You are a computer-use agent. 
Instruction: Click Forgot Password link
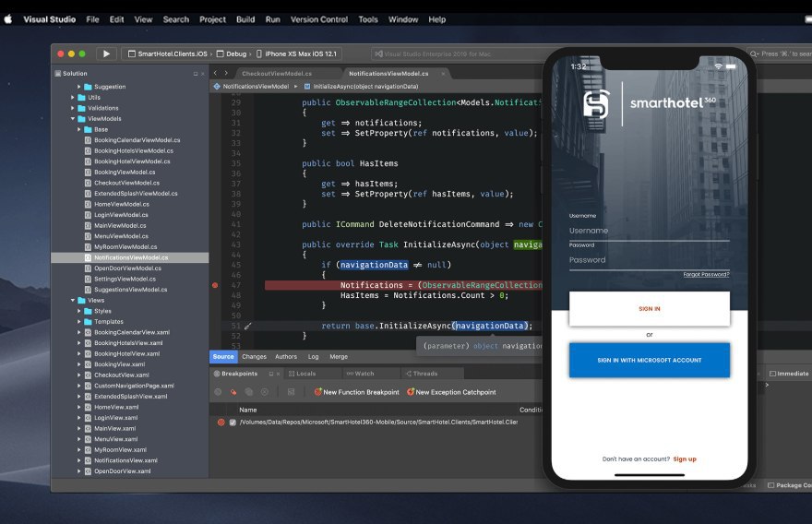click(707, 274)
